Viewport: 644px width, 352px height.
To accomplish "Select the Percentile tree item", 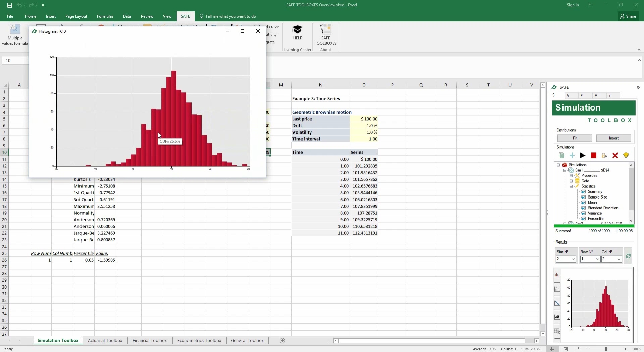I will [596, 219].
